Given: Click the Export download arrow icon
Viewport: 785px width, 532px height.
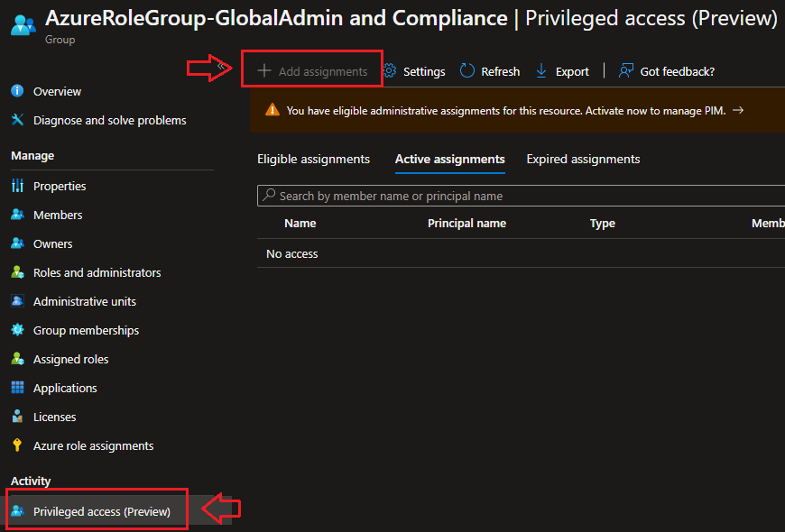Looking at the screenshot, I should (x=541, y=71).
